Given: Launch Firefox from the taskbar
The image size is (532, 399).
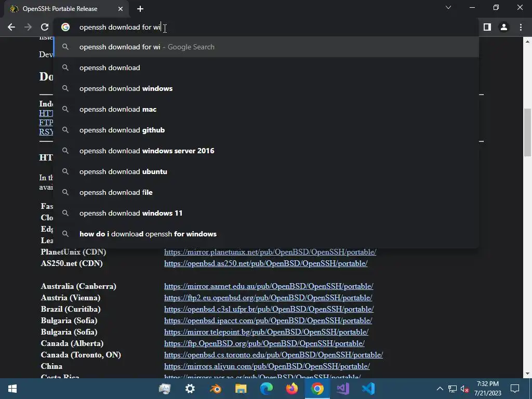Looking at the screenshot, I should point(292,389).
